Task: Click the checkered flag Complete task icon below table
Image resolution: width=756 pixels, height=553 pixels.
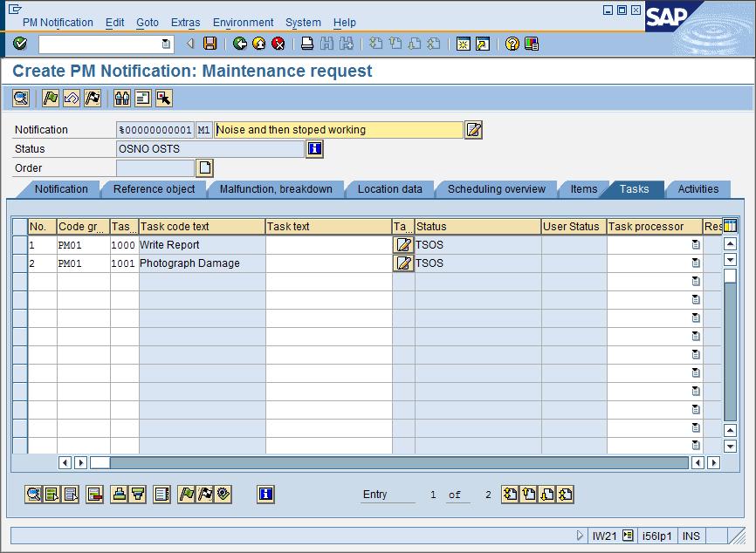Action: pos(205,495)
